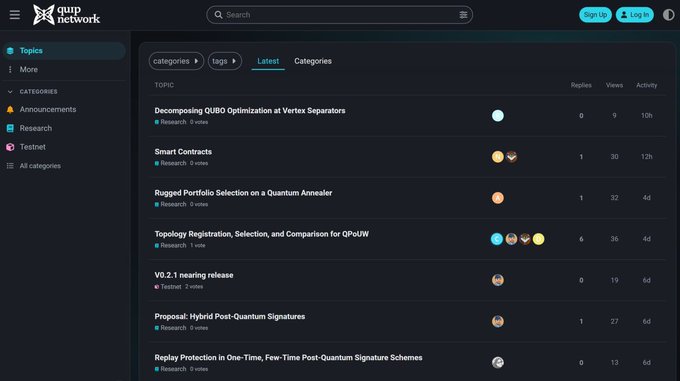Click the Testnet cube icon in sidebar
The image size is (680, 381).
[x=10, y=147]
